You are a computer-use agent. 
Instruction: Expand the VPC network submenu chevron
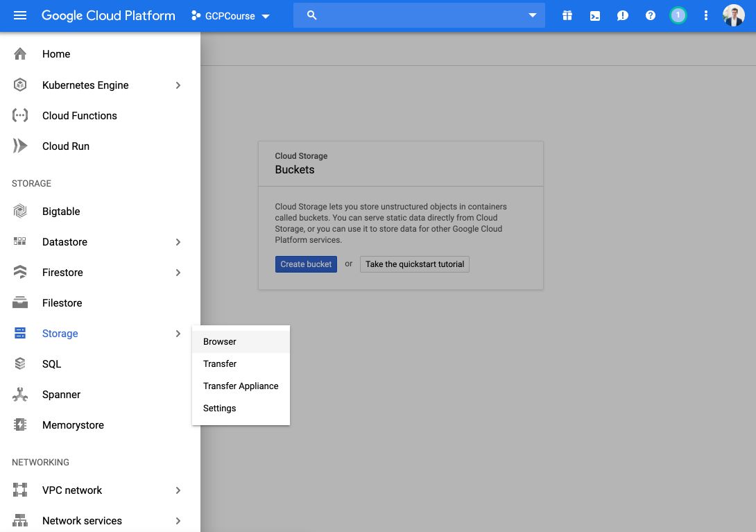178,490
